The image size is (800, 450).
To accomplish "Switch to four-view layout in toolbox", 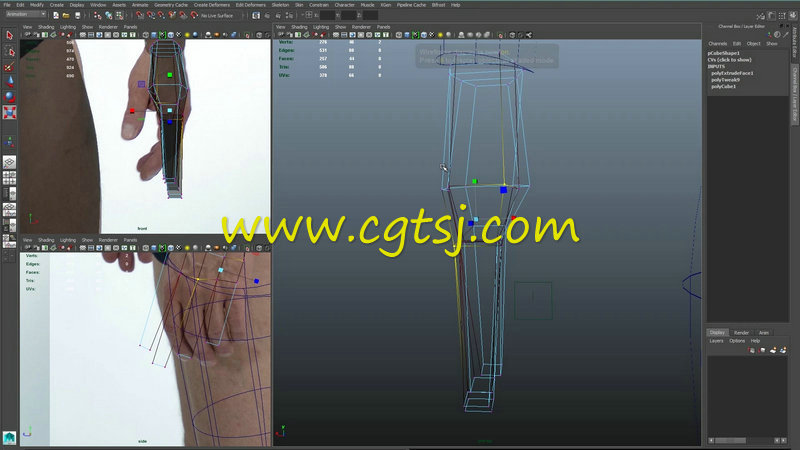I will pos(9,178).
